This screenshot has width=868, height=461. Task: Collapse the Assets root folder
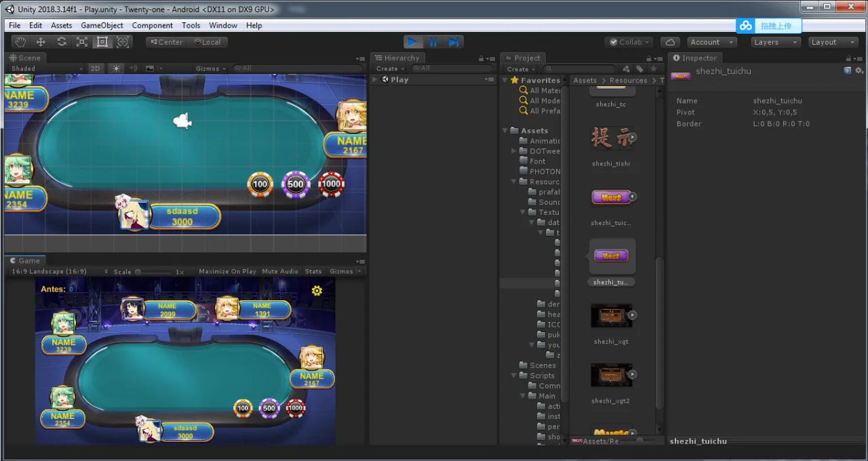[x=505, y=131]
